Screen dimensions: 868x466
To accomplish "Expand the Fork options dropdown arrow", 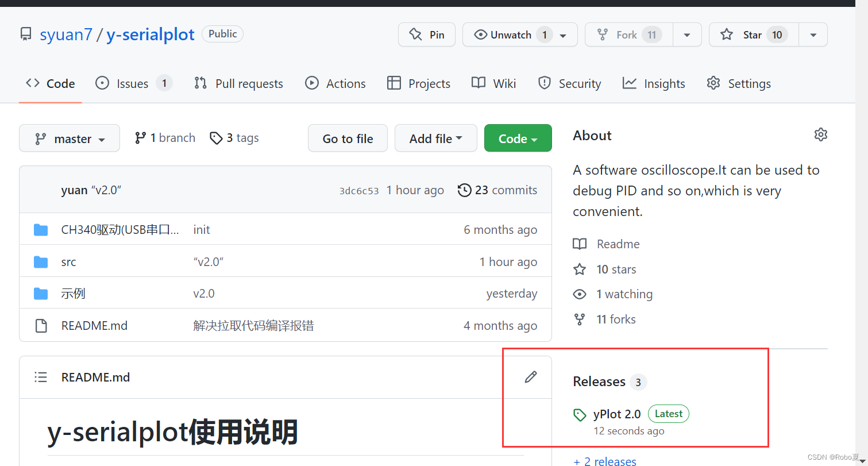I will click(687, 35).
